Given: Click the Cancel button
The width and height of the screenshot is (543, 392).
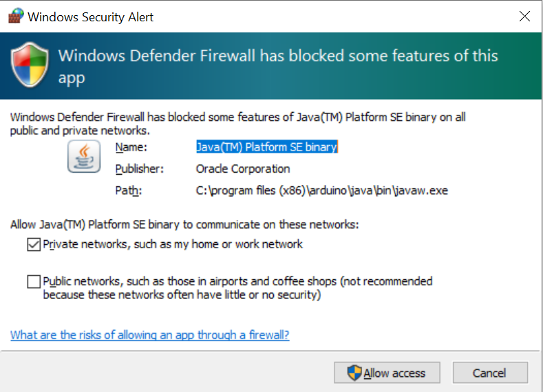Looking at the screenshot, I should pyautogui.click(x=490, y=373).
